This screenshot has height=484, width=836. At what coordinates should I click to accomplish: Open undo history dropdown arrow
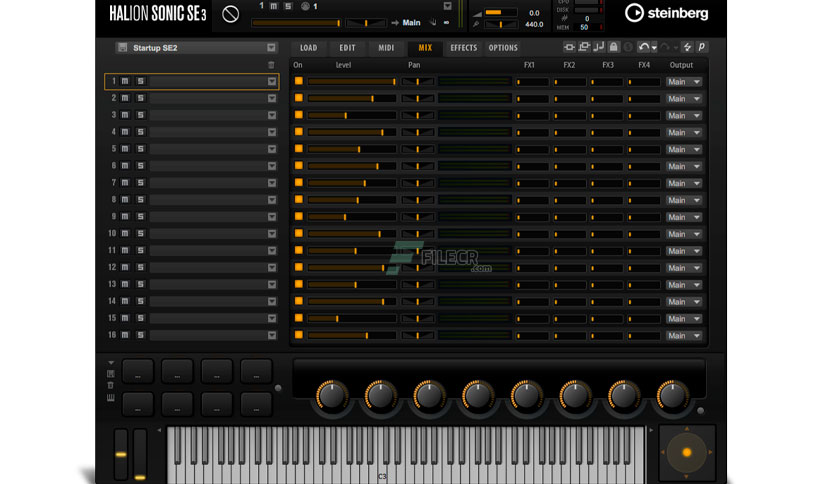(654, 48)
